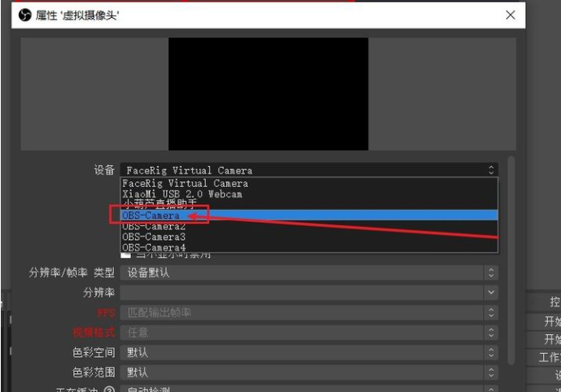Expand the 视频格式 dropdown showing 任意

coord(309,333)
